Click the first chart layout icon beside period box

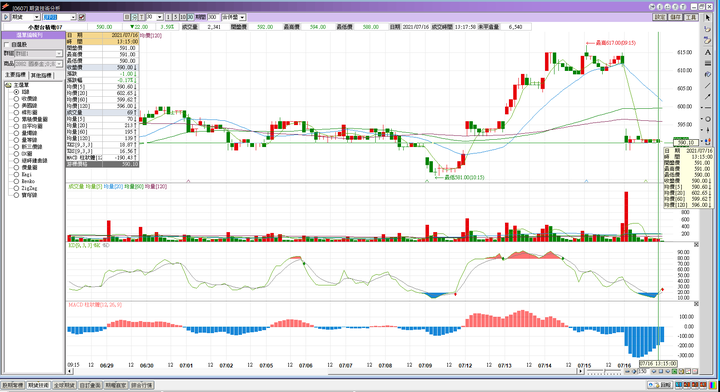(127, 17)
